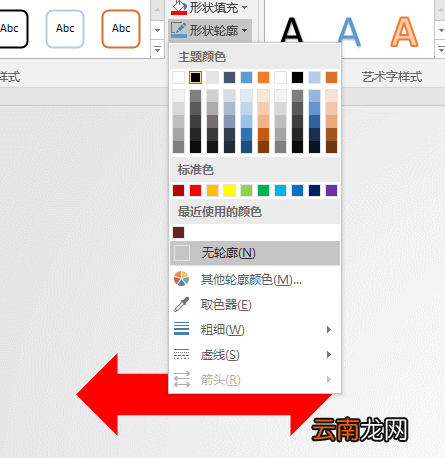Pick the dark navy standard color swatch
Viewport: 445px width, 458px height.
(314, 191)
